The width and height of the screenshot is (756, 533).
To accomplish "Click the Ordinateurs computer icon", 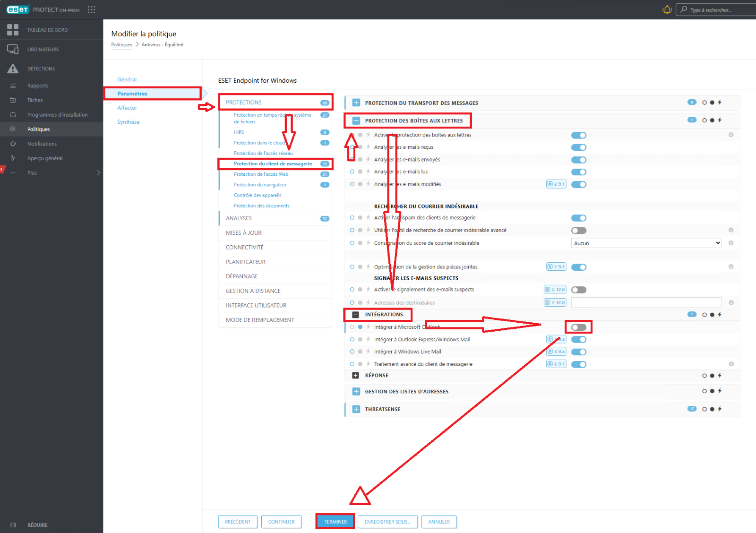I will click(x=13, y=49).
